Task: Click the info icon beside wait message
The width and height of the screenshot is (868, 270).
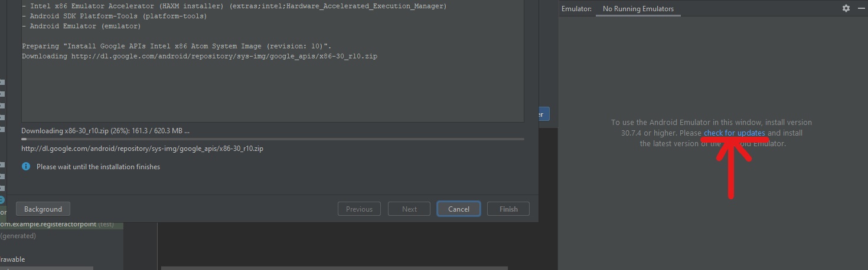Action: [x=26, y=166]
